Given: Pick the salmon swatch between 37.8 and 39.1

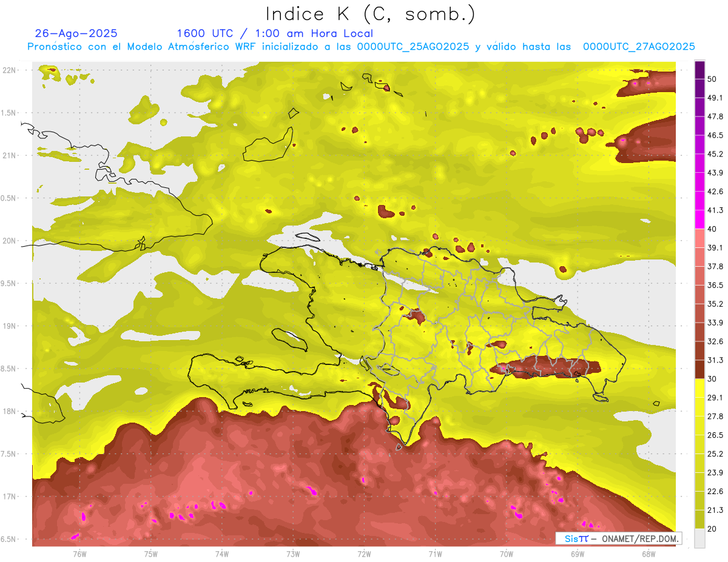Looking at the screenshot, I should pos(699,257).
